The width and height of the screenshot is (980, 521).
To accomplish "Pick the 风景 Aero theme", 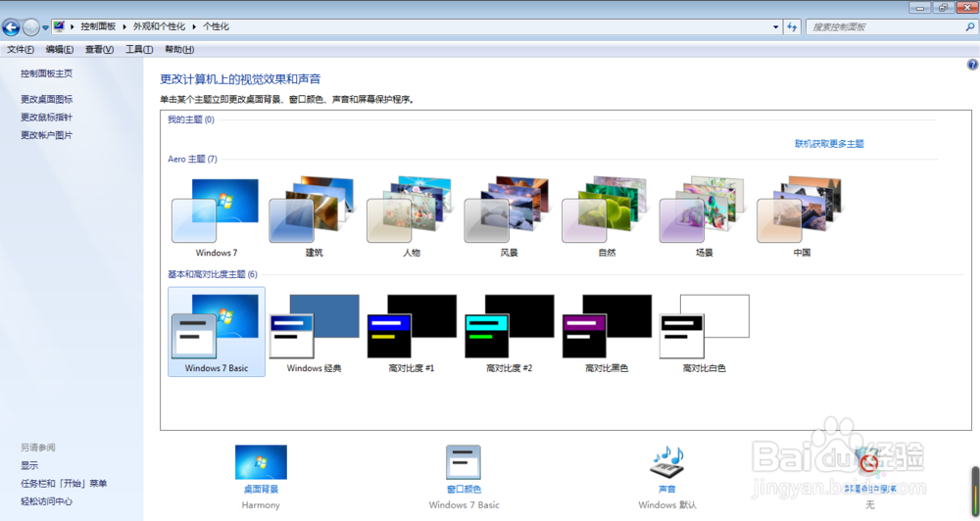I will pos(508,216).
